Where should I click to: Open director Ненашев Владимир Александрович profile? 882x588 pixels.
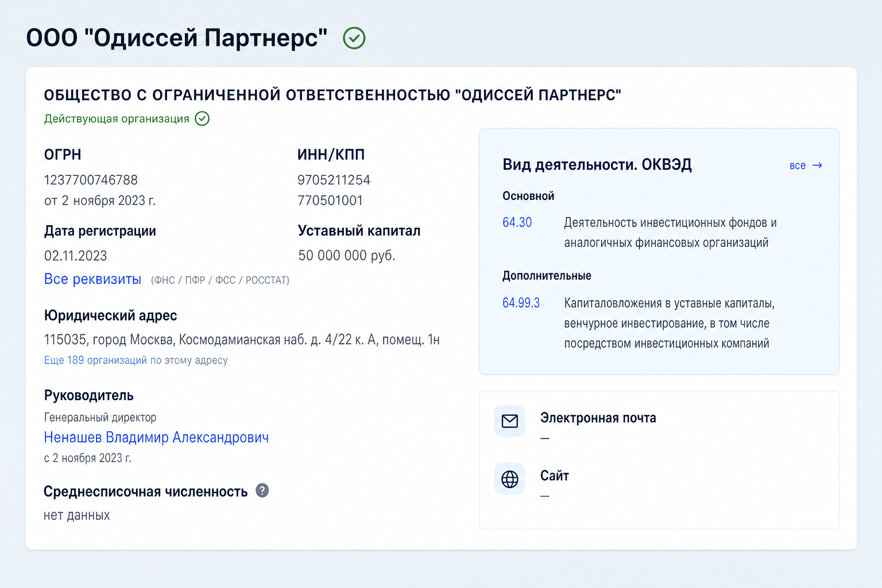[x=156, y=438]
